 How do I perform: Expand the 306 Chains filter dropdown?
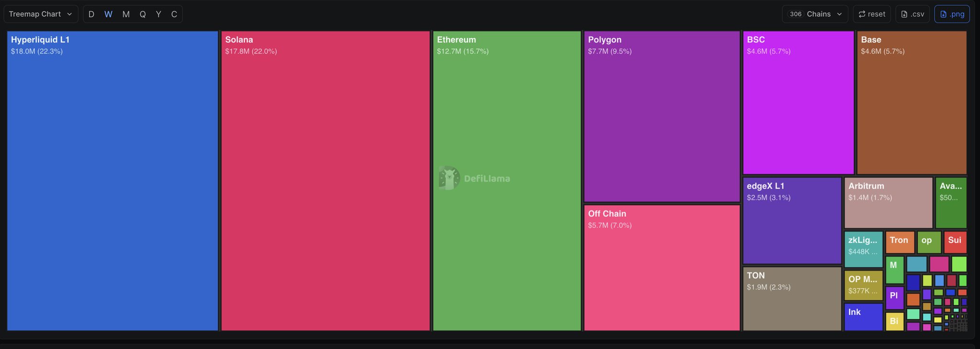(815, 14)
